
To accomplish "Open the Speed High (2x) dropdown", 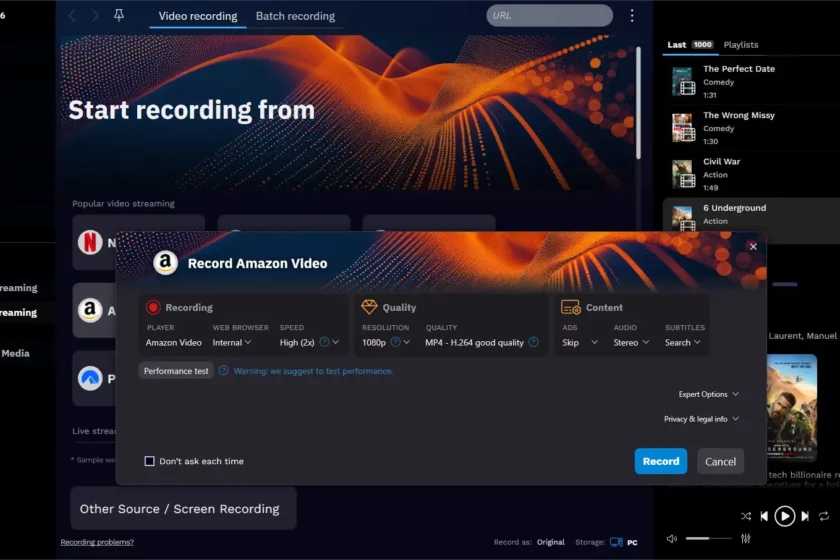I will [309, 342].
